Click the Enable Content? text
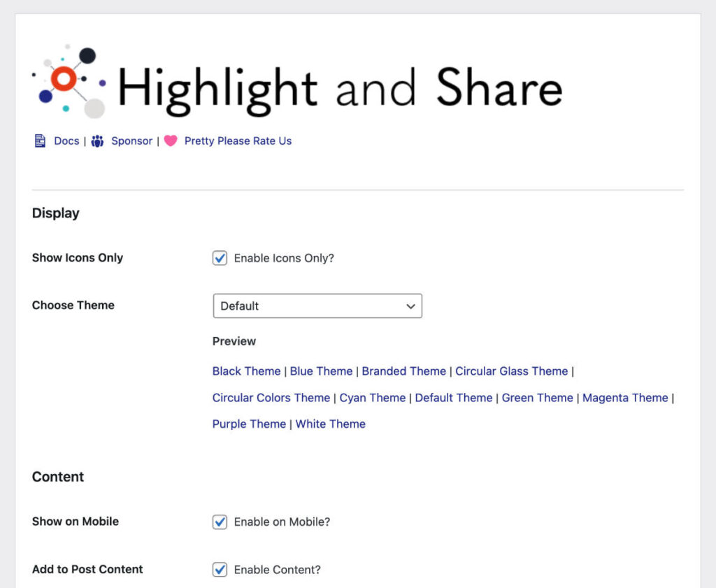The image size is (716, 588). point(277,570)
